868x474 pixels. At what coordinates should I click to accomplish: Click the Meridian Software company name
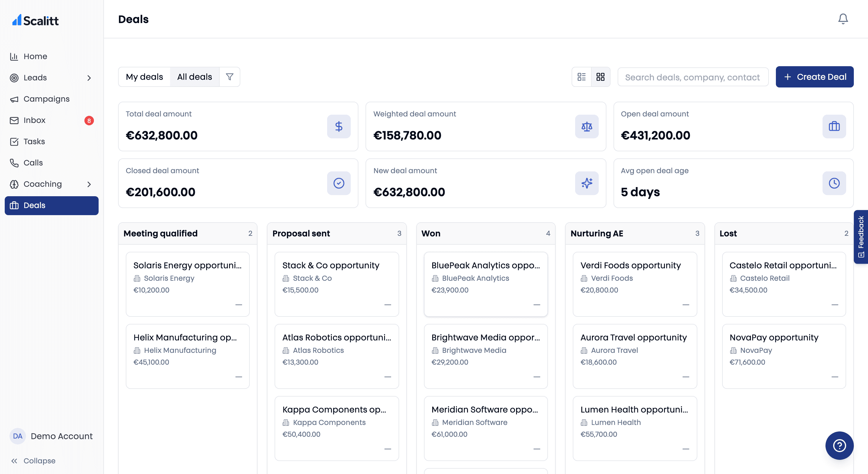pyautogui.click(x=474, y=423)
